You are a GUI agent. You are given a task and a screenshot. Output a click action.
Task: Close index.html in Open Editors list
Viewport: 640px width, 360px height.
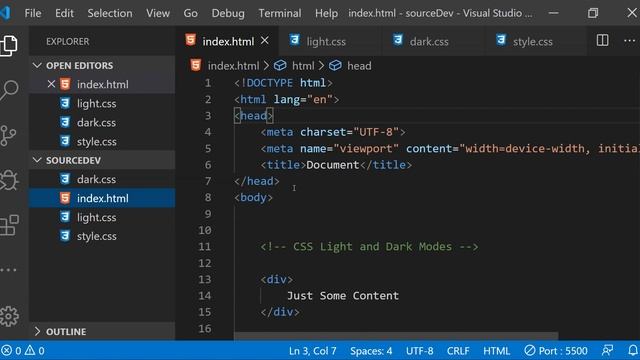[51, 84]
